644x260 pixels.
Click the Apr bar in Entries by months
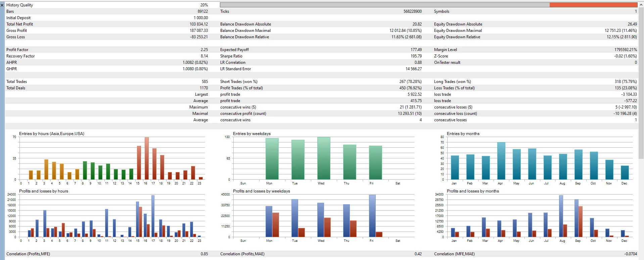[x=501, y=161]
